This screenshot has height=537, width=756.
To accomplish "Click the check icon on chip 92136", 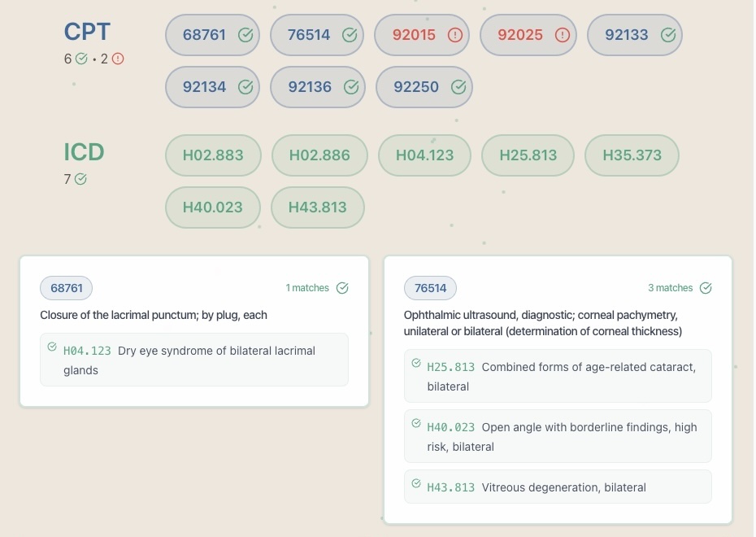I will [x=351, y=87].
